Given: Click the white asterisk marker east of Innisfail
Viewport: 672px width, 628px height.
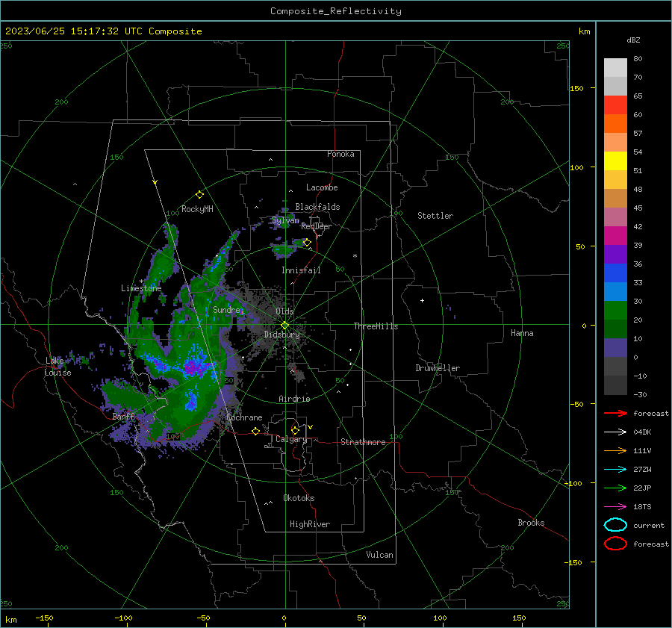Looking at the screenshot, I should [x=355, y=256].
